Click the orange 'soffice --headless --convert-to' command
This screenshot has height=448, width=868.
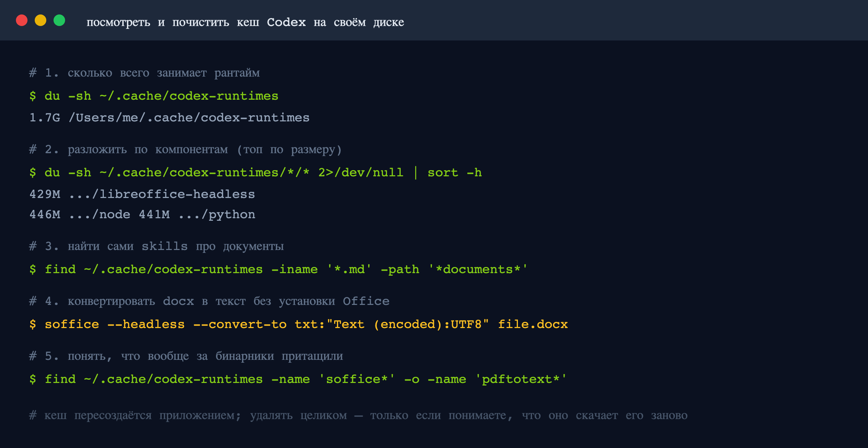point(298,324)
